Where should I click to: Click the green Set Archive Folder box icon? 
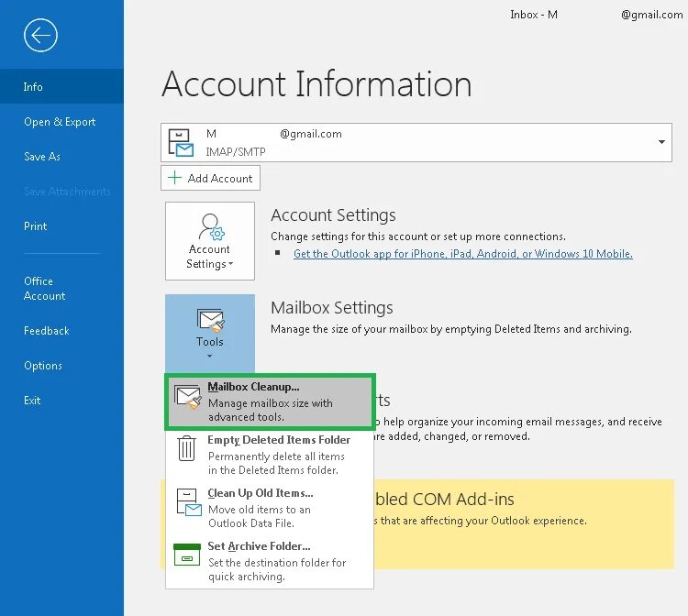coord(187,555)
